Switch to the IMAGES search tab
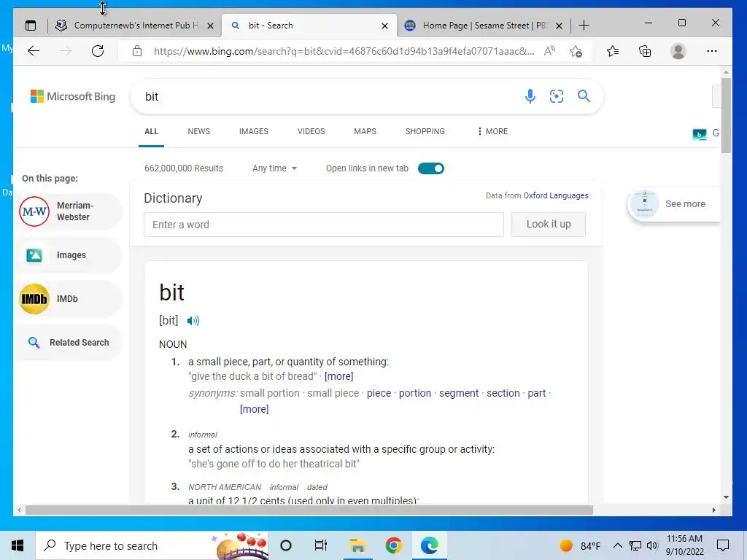The image size is (747, 560). pyautogui.click(x=253, y=131)
